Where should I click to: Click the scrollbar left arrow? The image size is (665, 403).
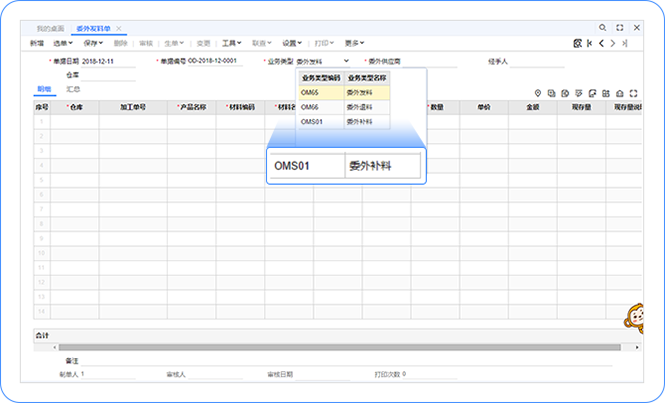click(55, 347)
